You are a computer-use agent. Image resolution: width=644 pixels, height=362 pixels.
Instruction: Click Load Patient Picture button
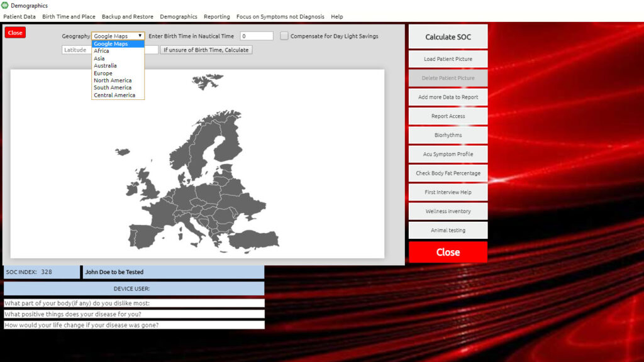448,59
